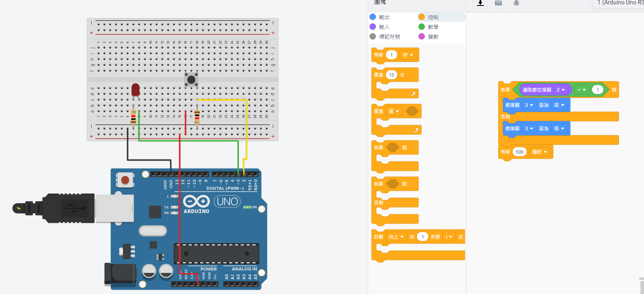Image resolution: width=644 pixels, height=294 pixels.
Task: Click the pushbutton on the breadboard
Action: point(191,80)
